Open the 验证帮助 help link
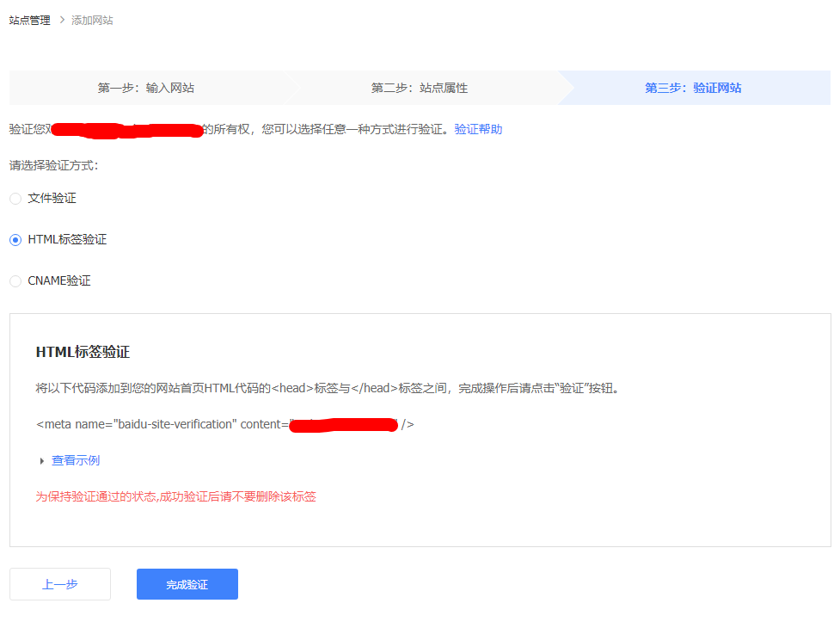Screen dimensions: 840x628 pyautogui.click(x=478, y=129)
